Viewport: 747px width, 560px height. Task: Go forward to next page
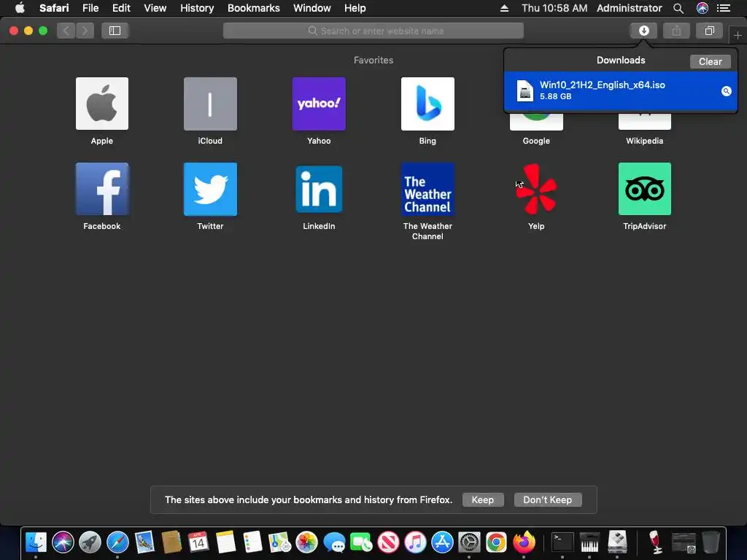(x=85, y=31)
